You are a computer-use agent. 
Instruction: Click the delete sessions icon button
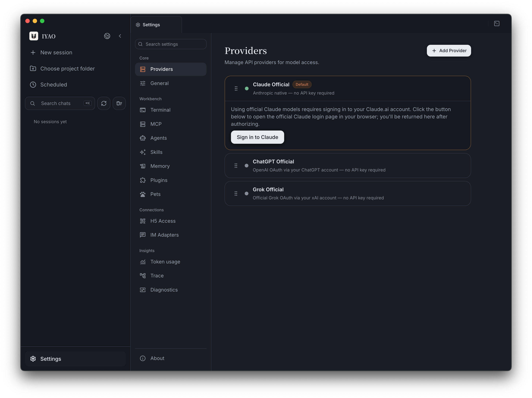point(119,104)
